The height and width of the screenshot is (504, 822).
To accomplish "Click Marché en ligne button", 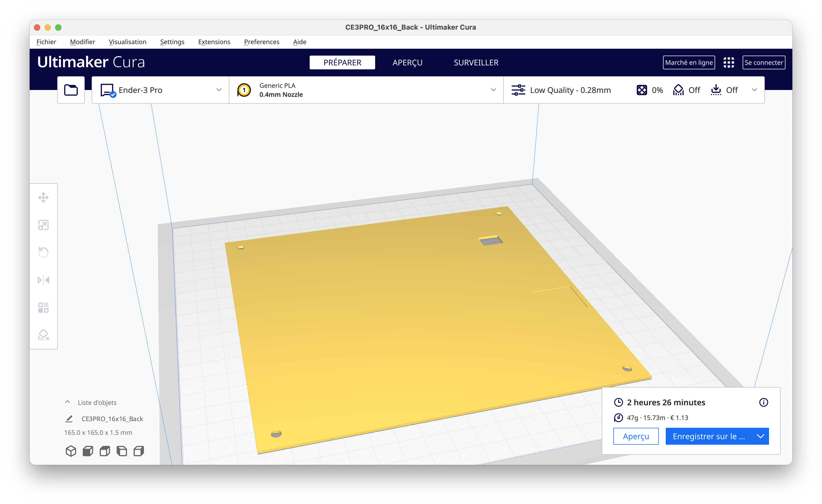I will click(689, 62).
